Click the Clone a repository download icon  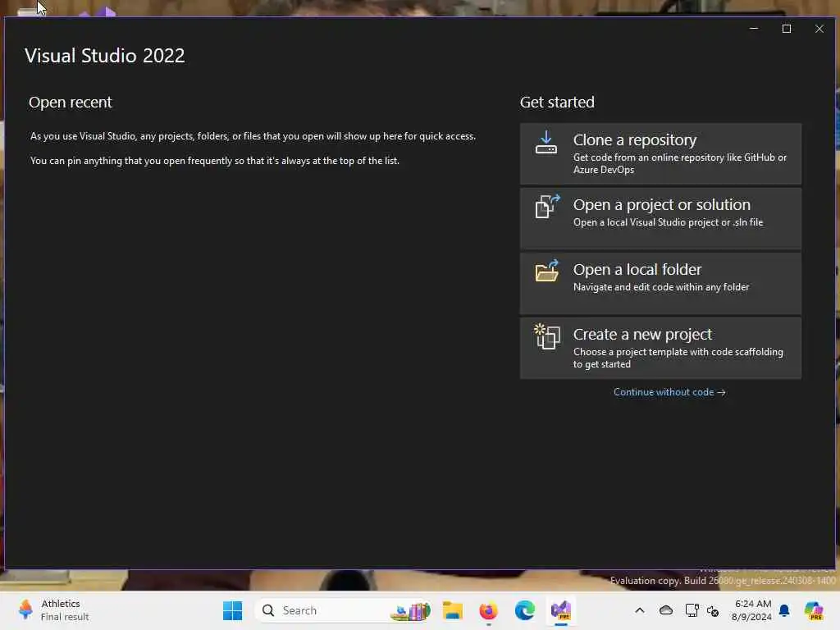pyautogui.click(x=546, y=142)
